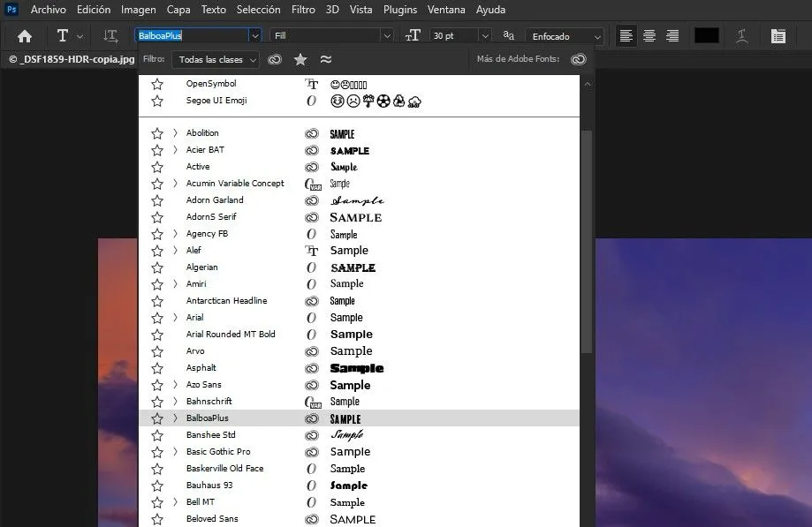Click the Home icon in options bar

(25, 35)
